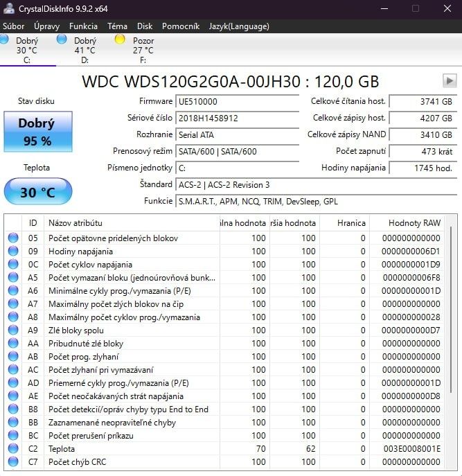This screenshot has height=476, width=462.
Task: Open the Jazyk(Language) menu
Action: click(239, 26)
